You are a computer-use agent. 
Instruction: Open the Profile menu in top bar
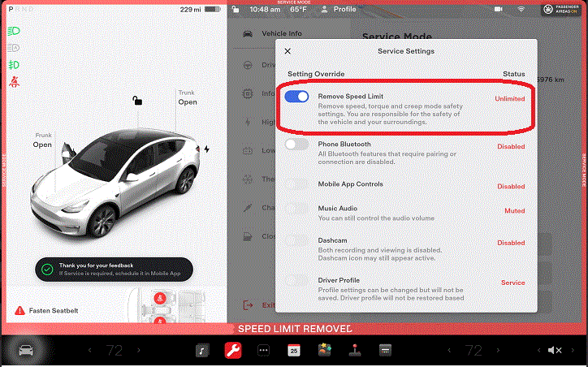click(338, 10)
